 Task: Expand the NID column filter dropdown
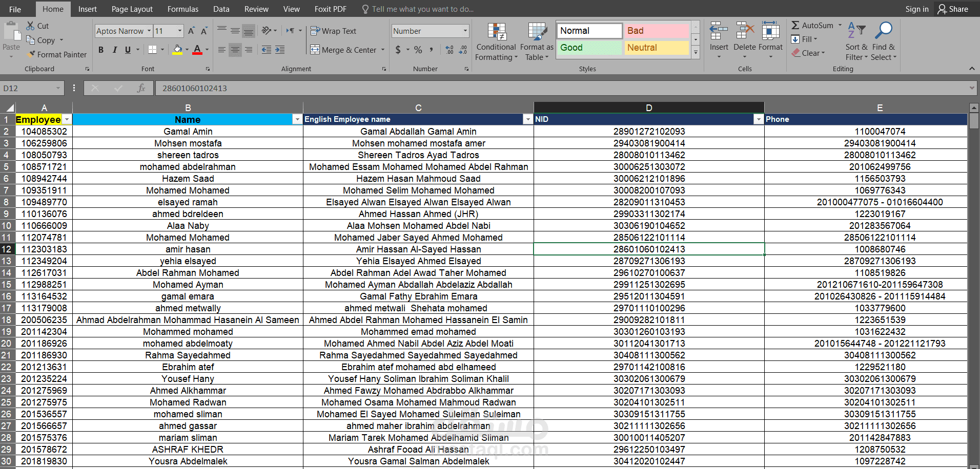point(759,119)
